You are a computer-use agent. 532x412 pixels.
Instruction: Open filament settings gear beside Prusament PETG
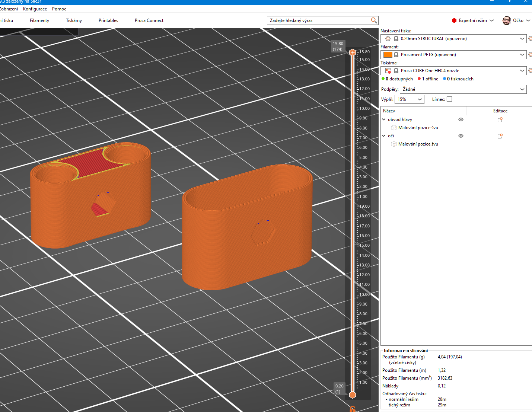pos(530,55)
